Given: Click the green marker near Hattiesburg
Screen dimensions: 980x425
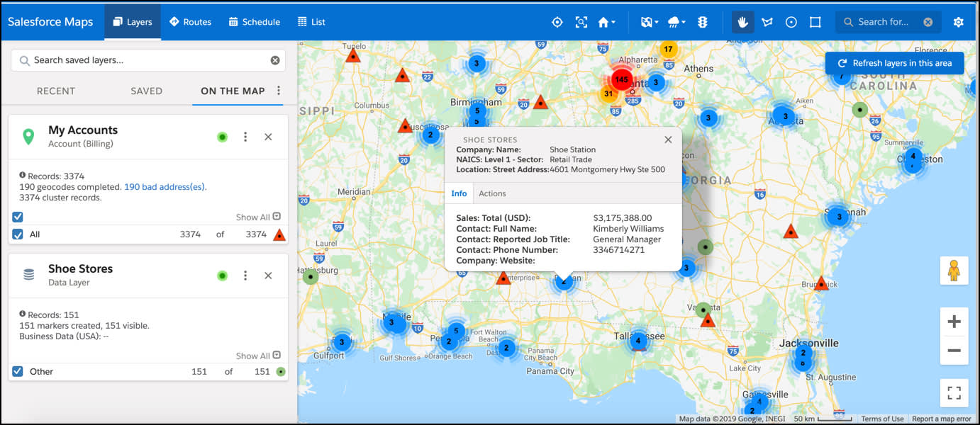Looking at the screenshot, I should click(x=311, y=277).
